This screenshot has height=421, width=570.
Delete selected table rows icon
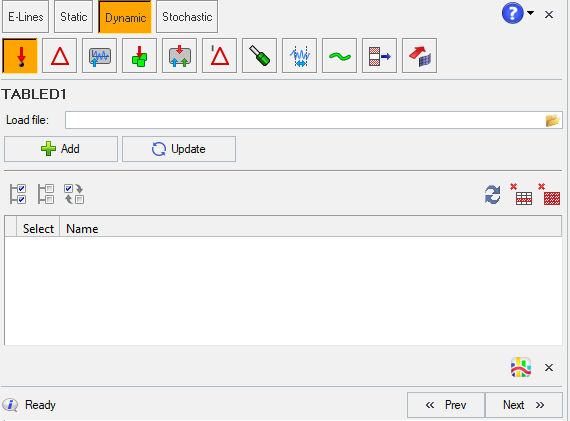pos(521,195)
